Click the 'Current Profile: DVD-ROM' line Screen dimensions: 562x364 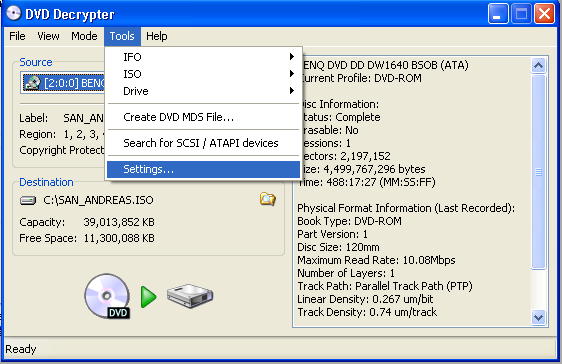coord(361,78)
